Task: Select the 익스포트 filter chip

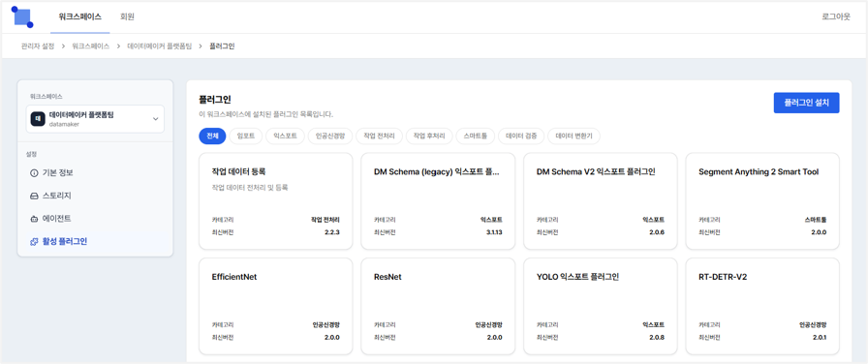Action: point(285,136)
